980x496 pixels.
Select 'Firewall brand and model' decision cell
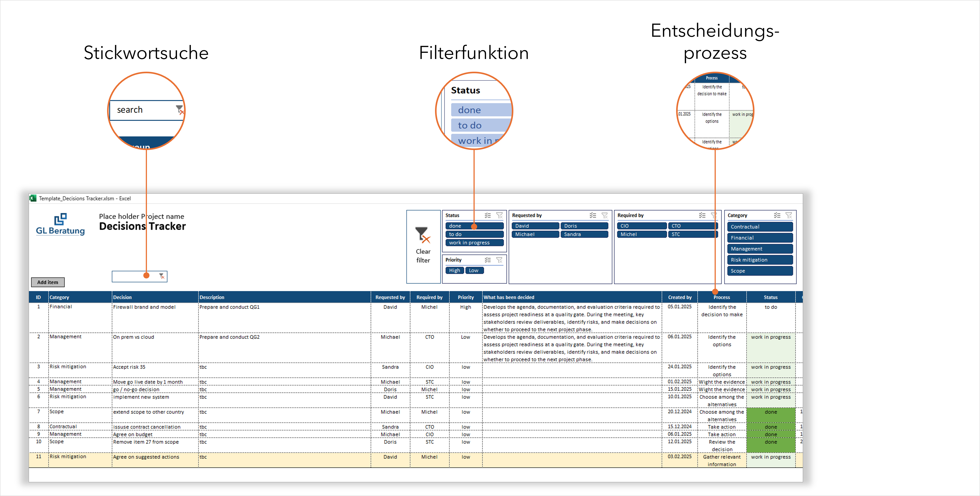155,318
